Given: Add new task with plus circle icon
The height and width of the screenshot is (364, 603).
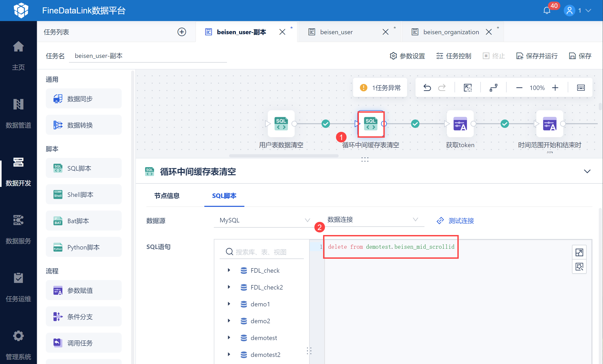Looking at the screenshot, I should pos(182,32).
